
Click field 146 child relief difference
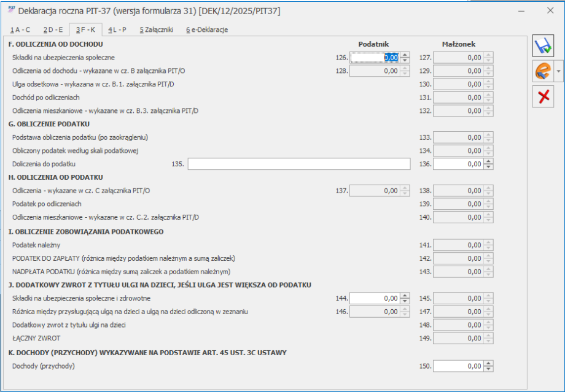pyautogui.click(x=380, y=312)
